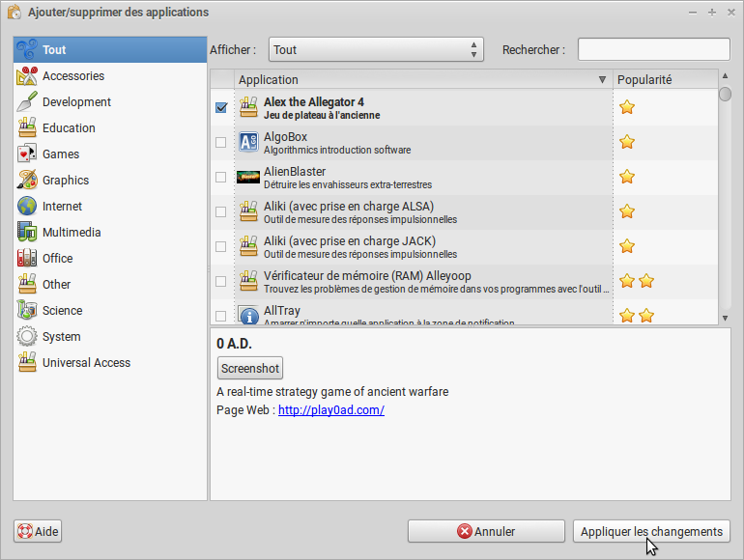Image resolution: width=744 pixels, height=560 pixels.
Task: Open the play0ad.com web link
Action: point(331,410)
